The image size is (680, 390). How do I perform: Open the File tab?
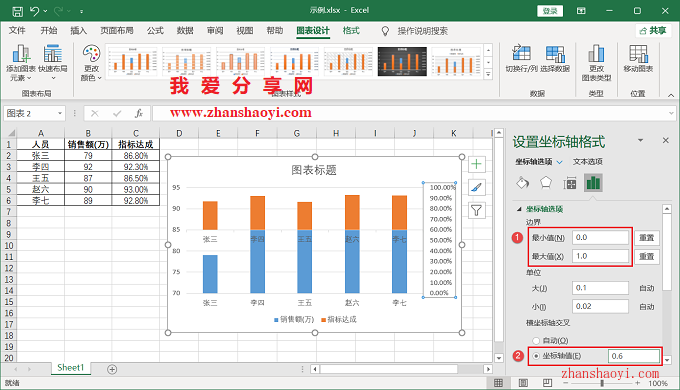(x=17, y=30)
